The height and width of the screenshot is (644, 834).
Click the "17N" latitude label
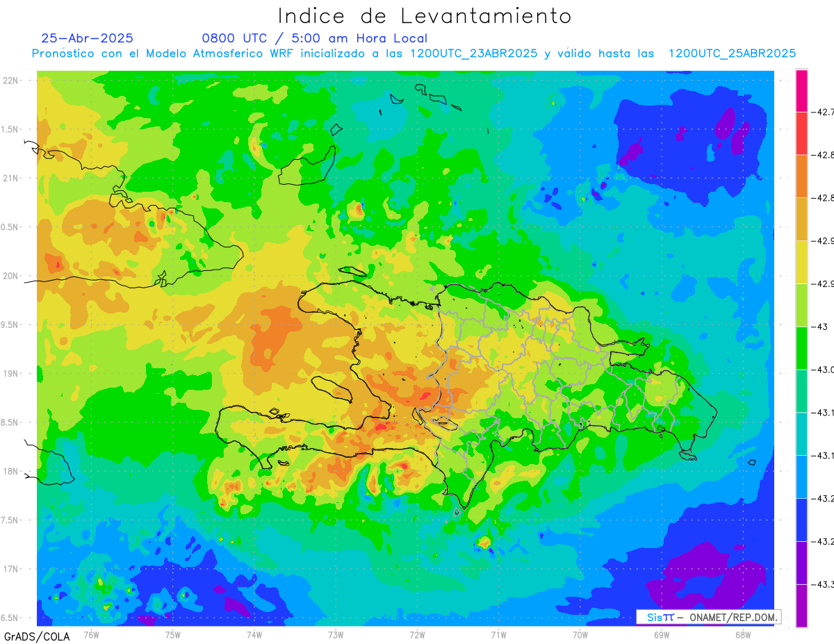(x=10, y=570)
